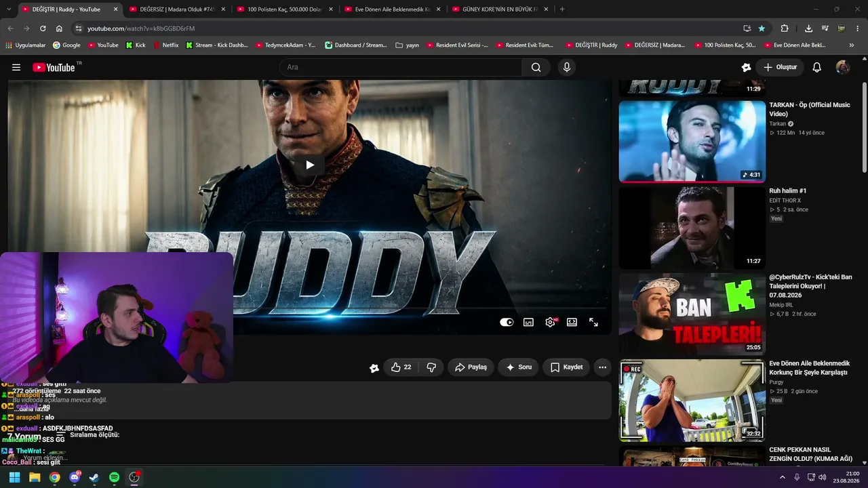
Task: Click the Oluştur create button
Action: (x=780, y=67)
